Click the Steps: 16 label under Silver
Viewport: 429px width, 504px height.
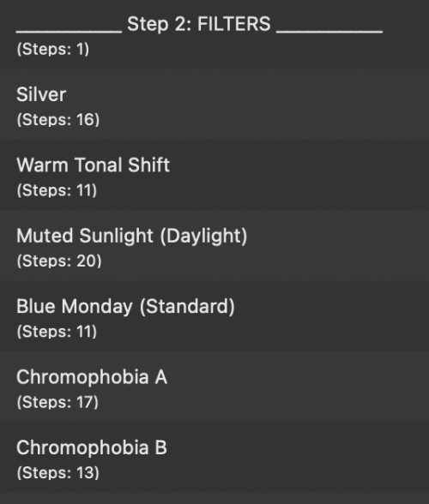point(58,120)
